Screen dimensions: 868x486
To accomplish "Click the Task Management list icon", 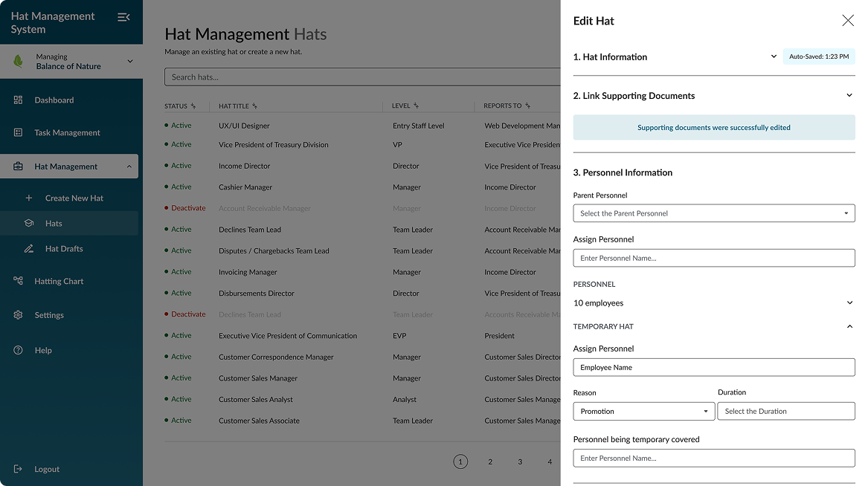I will tap(19, 132).
